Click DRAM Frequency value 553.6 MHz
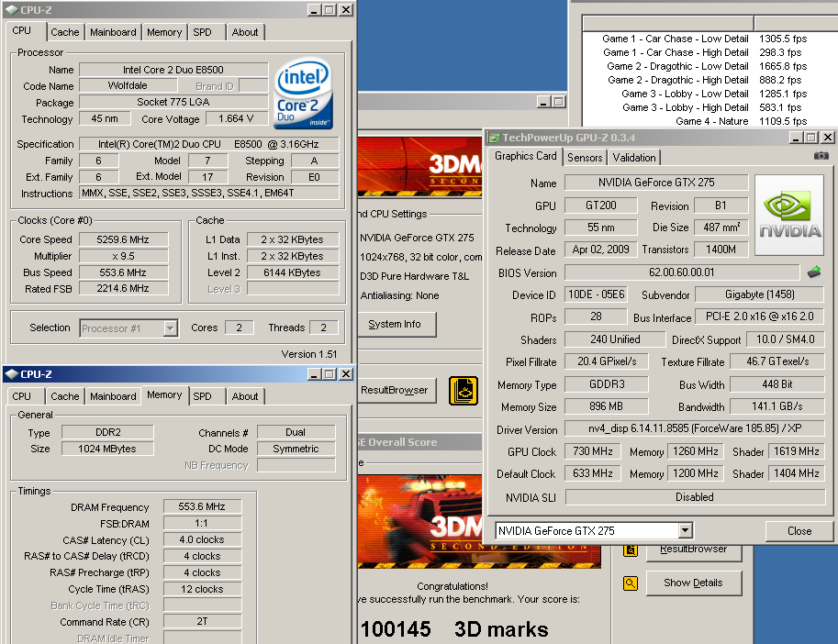 coord(202,506)
